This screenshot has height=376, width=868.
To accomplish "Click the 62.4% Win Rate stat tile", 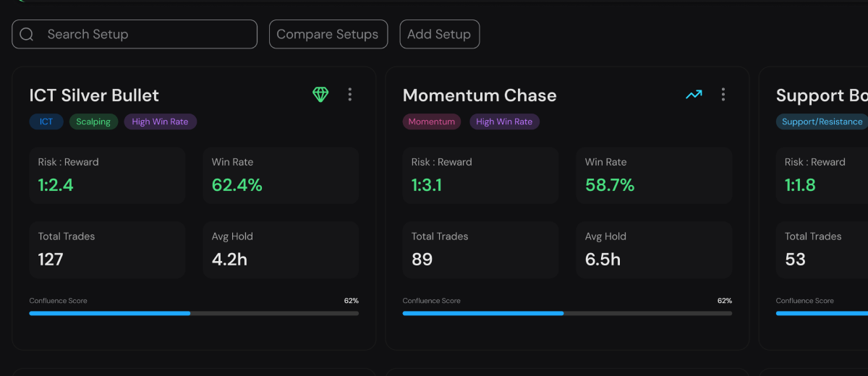I will [x=281, y=176].
